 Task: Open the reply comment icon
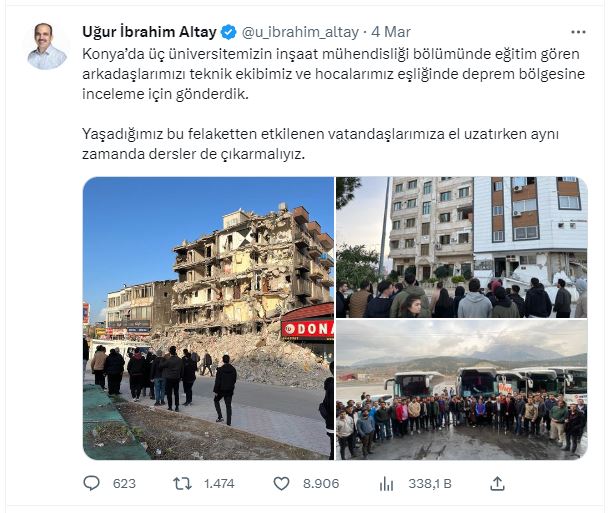pyautogui.click(x=92, y=483)
